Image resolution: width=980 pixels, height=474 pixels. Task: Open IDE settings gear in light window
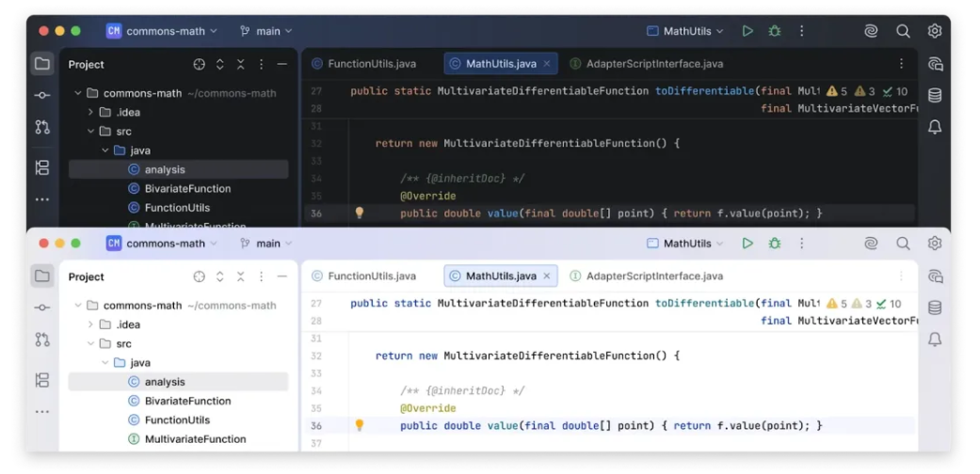click(935, 243)
